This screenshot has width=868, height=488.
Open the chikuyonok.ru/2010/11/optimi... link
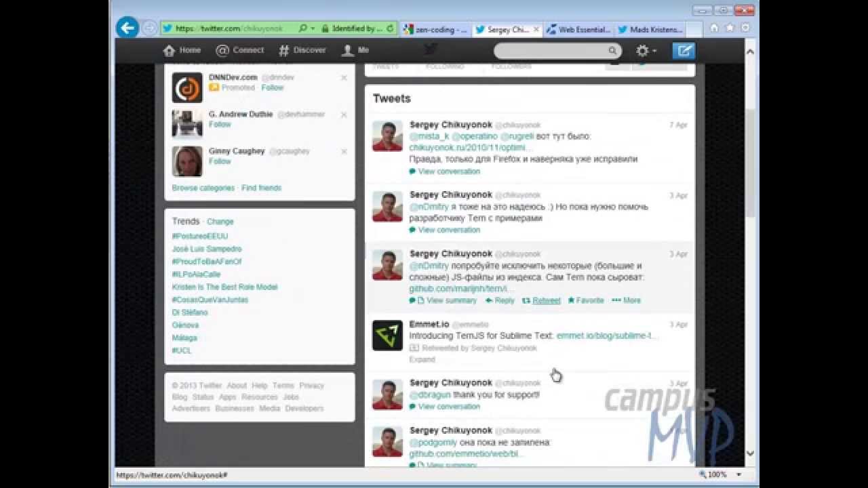coord(471,148)
